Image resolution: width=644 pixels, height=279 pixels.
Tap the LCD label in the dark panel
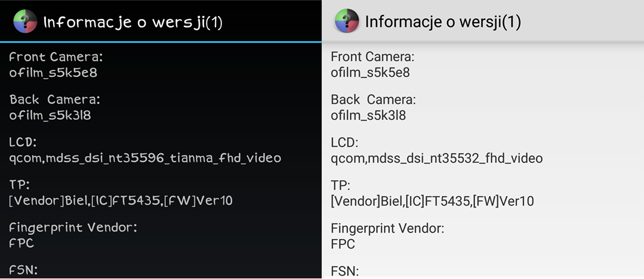23,142
